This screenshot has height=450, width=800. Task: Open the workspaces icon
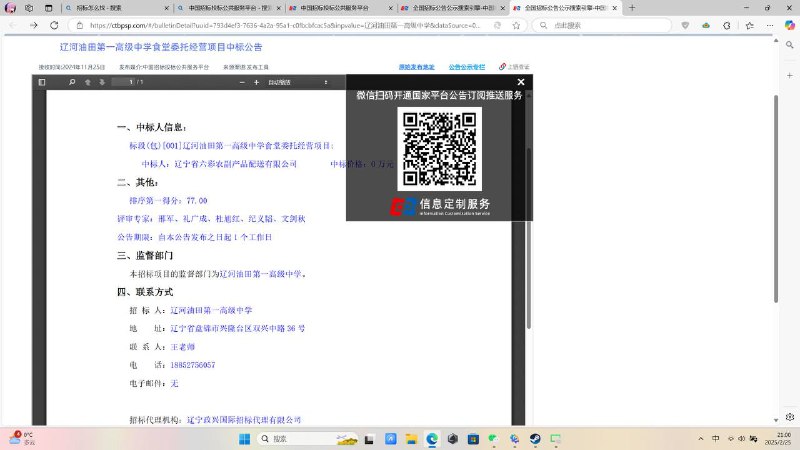[x=29, y=8]
